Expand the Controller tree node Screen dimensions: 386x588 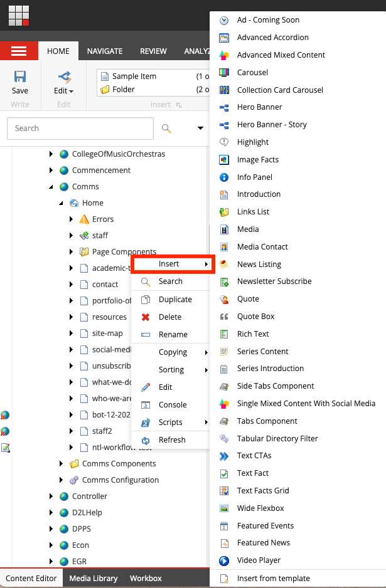click(x=51, y=496)
